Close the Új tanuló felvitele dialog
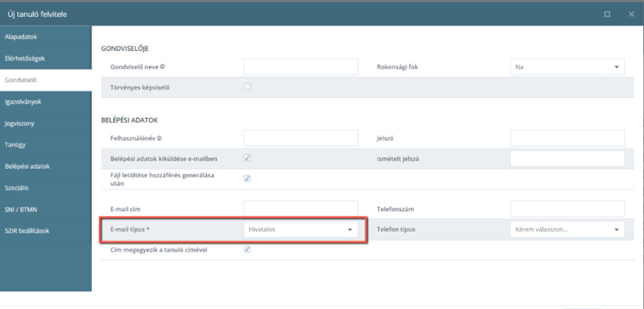Image resolution: width=644 pixels, height=309 pixels. 631,14
